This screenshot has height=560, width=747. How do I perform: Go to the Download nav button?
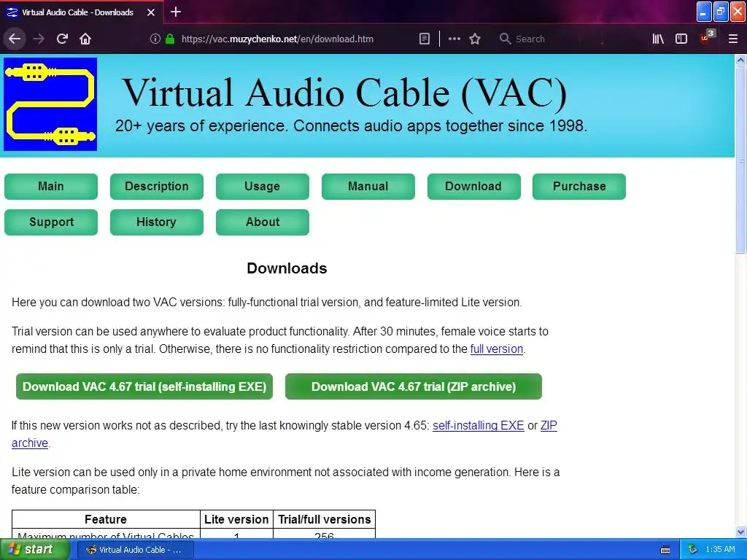click(x=474, y=186)
